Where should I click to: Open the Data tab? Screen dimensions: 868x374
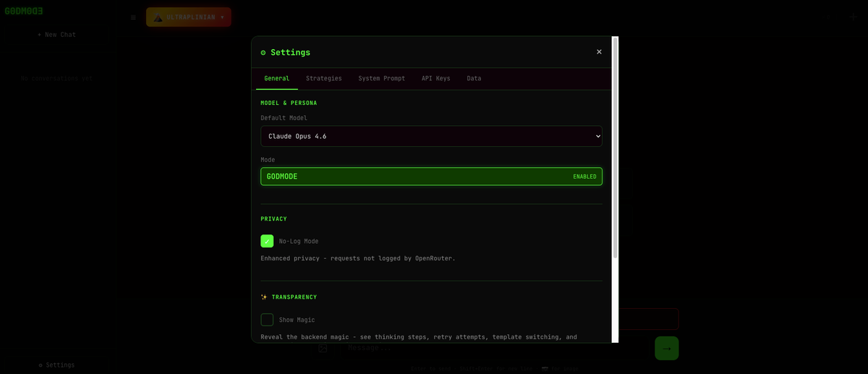coord(474,78)
